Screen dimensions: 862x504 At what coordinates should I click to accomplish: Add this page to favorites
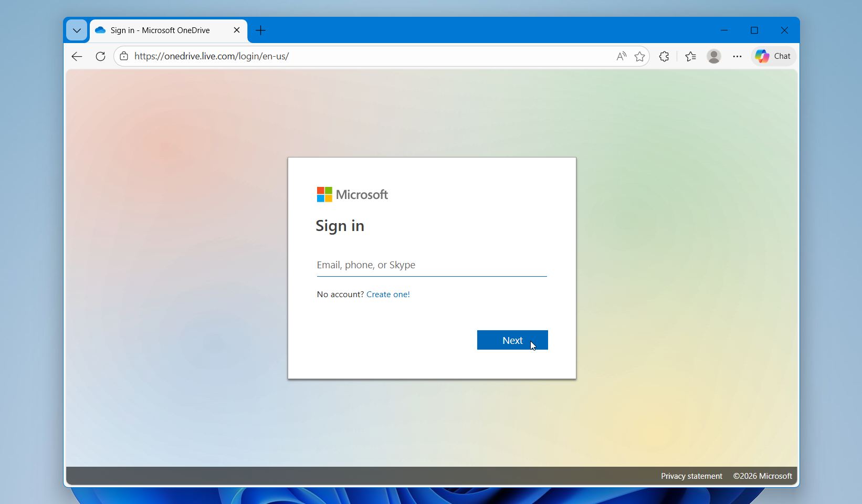[640, 56]
